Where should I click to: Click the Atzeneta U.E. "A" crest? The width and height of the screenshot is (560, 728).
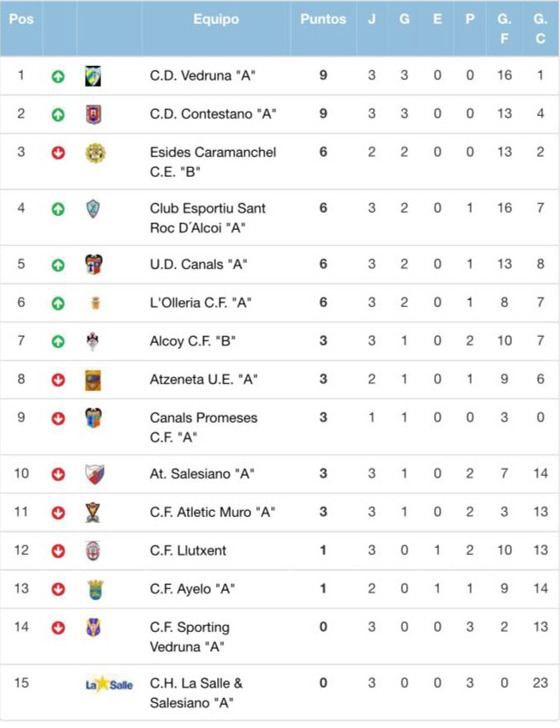[93, 380]
